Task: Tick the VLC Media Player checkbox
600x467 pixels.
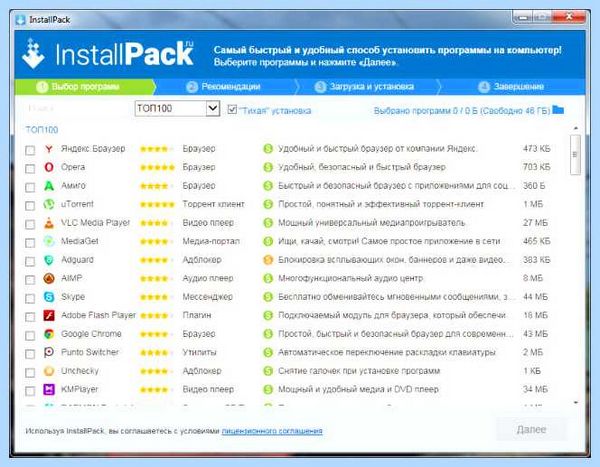Action: click(x=30, y=224)
